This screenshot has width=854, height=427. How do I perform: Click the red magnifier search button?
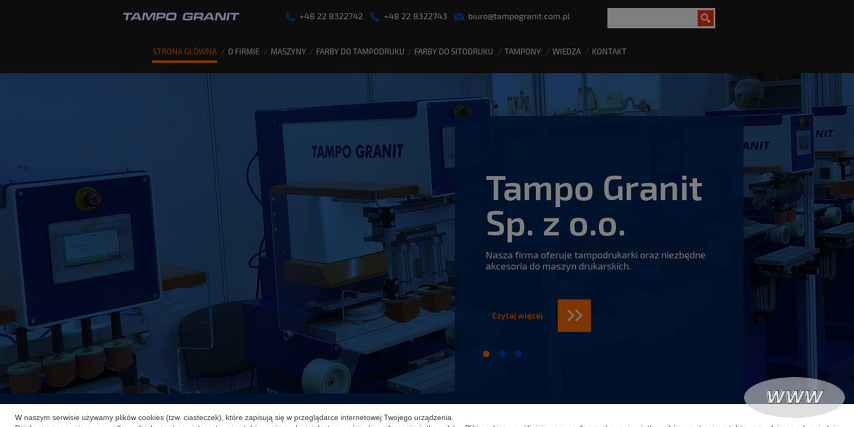click(706, 18)
